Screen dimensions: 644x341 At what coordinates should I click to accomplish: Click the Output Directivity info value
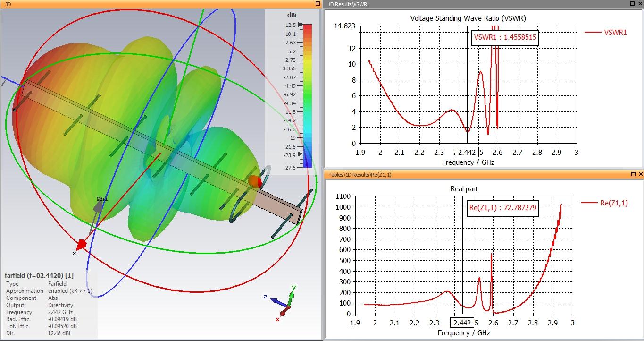click(x=60, y=305)
